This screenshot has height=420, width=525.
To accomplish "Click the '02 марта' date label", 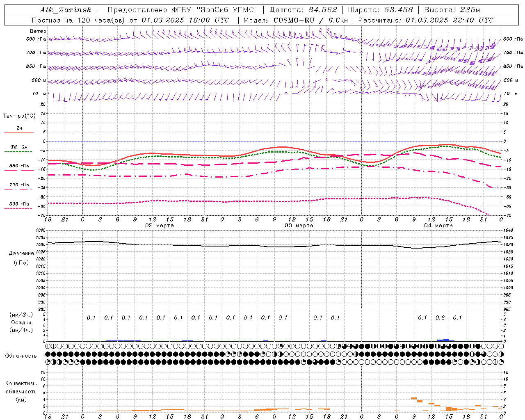I will [160, 226].
